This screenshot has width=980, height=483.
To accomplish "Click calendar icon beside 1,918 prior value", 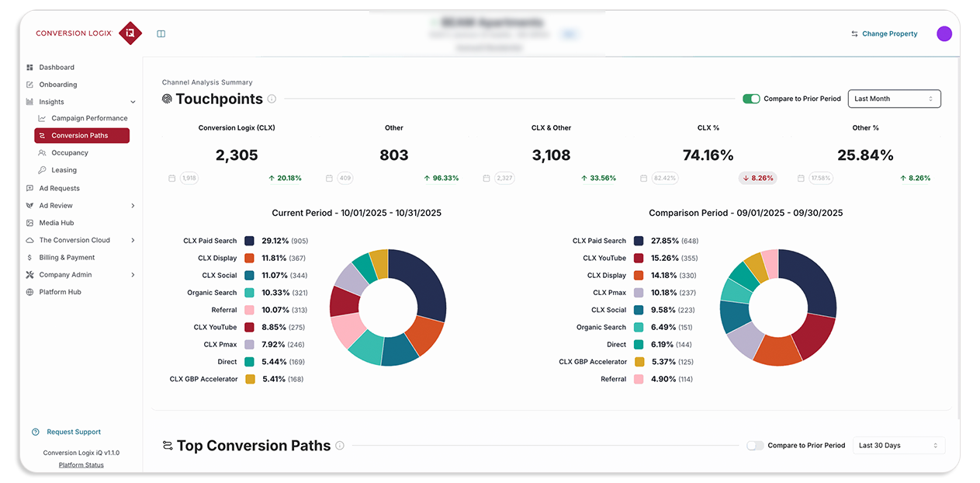I will (172, 178).
